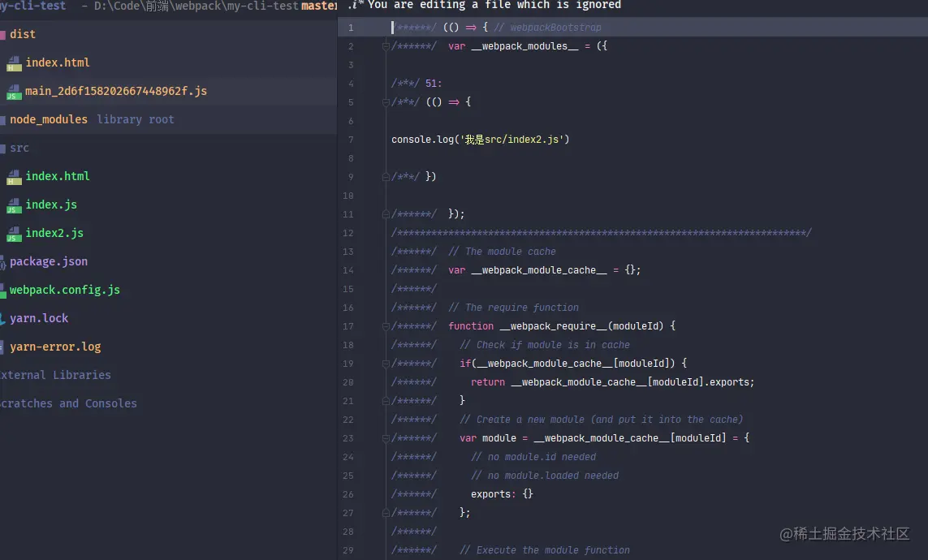Screen dimensions: 928x560
Task: Click the JS icon beside index2.js
Action: click(14, 234)
